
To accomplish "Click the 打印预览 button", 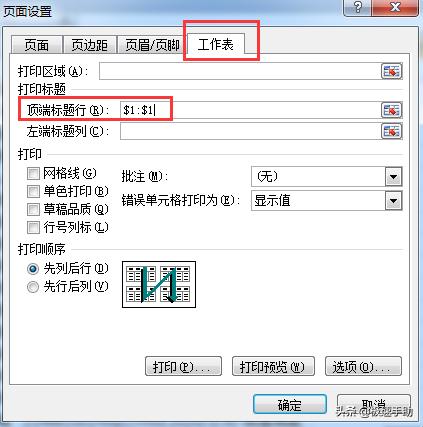I will click(273, 366).
